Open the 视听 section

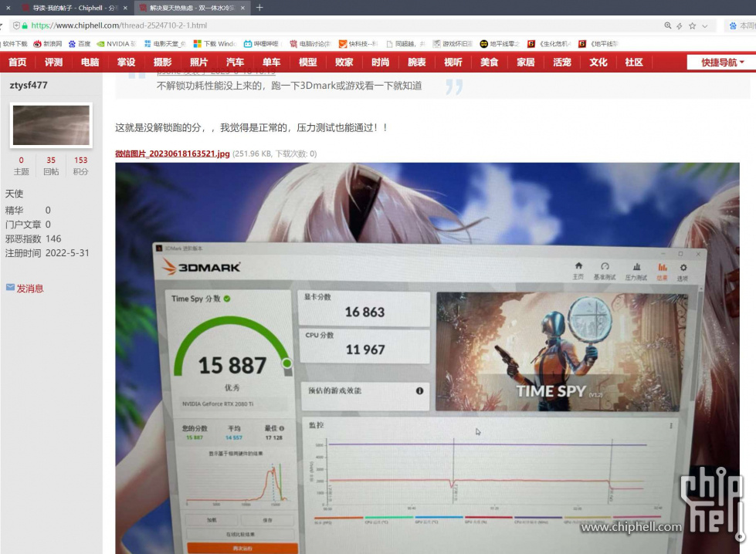(x=453, y=62)
